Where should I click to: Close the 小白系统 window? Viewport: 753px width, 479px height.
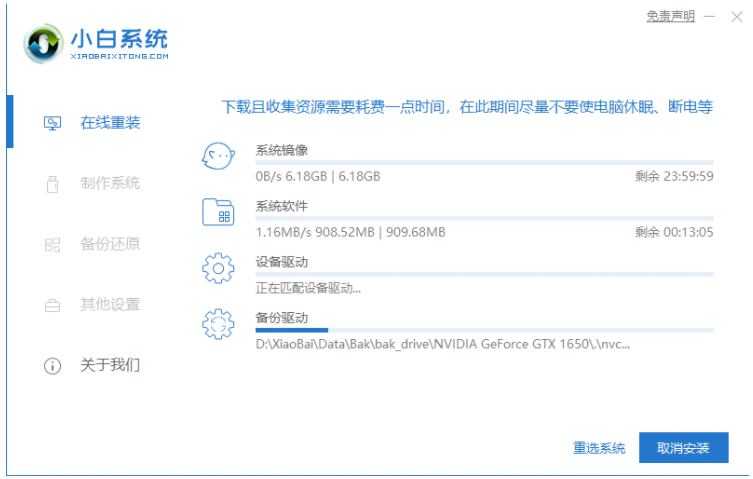[x=737, y=17]
